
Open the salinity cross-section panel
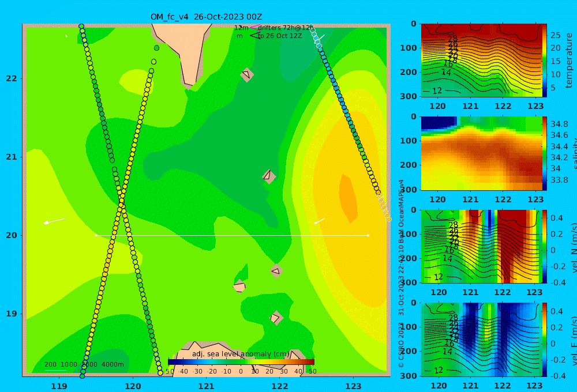[x=481, y=153]
